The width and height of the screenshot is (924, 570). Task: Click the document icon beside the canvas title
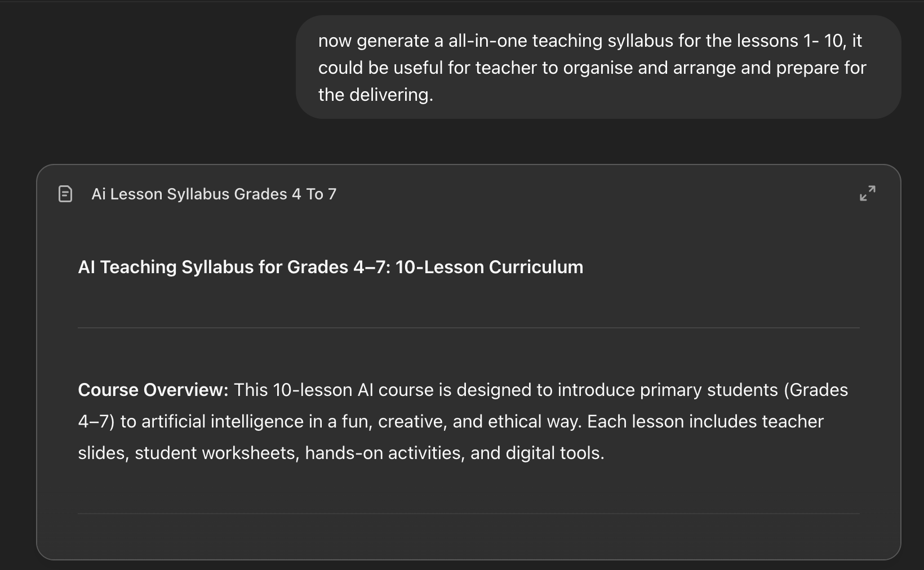(x=65, y=194)
